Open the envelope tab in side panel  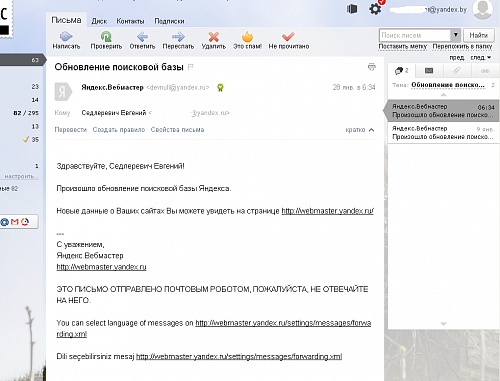point(429,71)
